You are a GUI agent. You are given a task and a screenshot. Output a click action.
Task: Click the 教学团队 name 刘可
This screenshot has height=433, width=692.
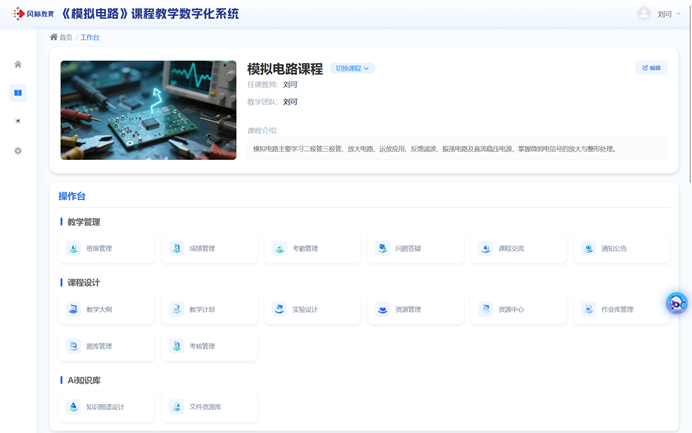(290, 102)
